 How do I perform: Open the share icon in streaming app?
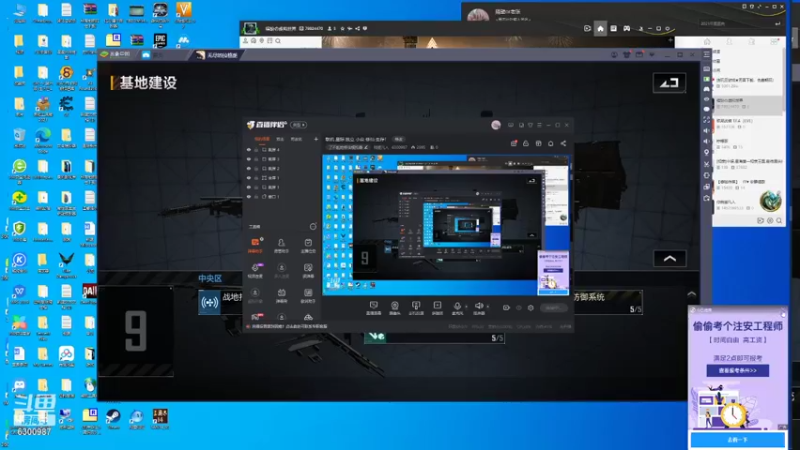pos(563,144)
